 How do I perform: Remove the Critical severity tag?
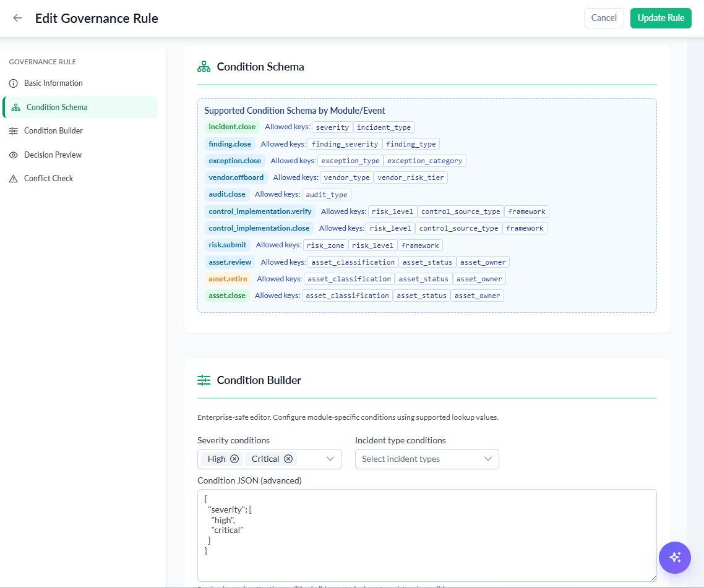tap(288, 459)
